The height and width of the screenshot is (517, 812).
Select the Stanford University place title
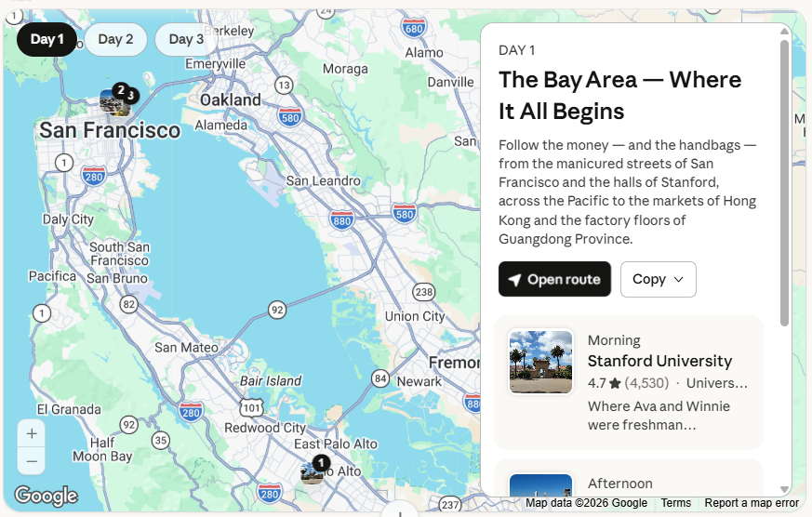coord(659,361)
